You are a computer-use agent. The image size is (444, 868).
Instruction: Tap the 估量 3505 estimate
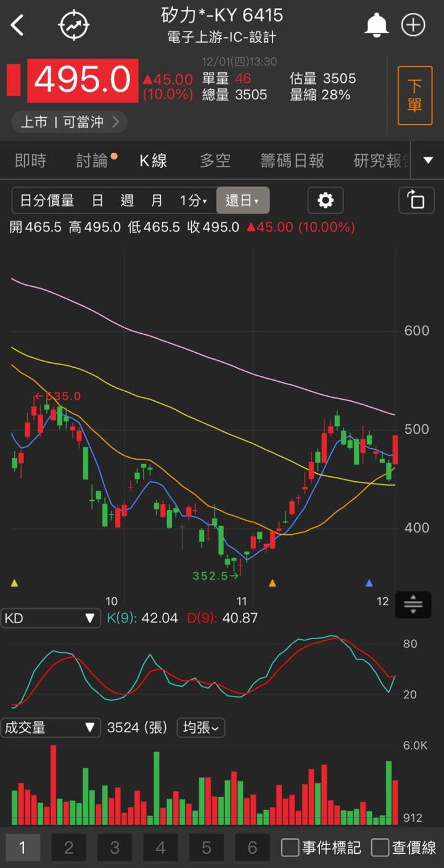point(323,78)
